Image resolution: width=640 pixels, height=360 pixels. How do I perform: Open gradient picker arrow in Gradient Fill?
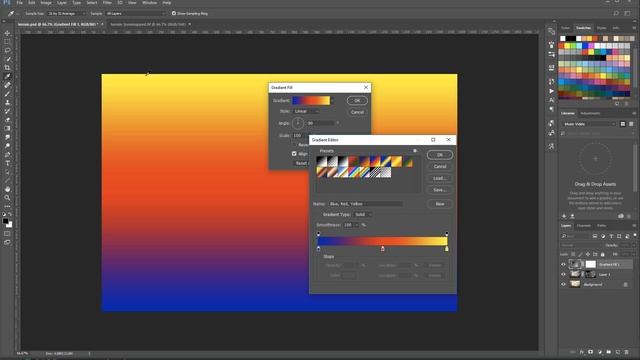(332, 100)
